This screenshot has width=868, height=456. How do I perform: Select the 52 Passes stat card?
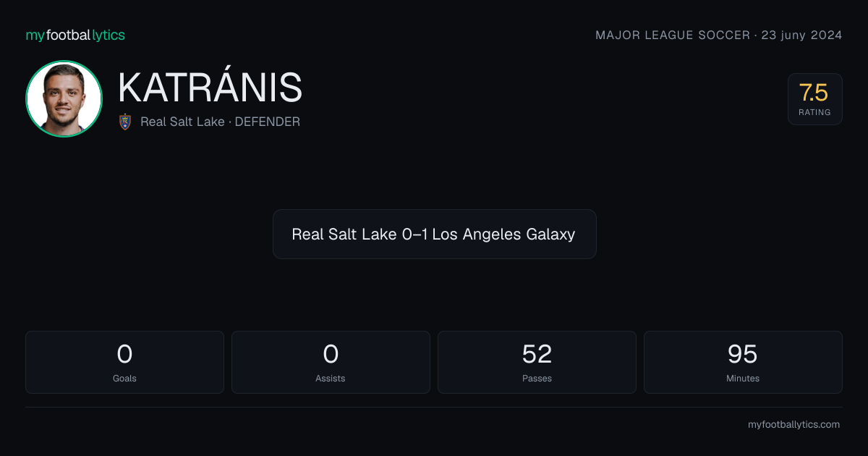(537, 362)
